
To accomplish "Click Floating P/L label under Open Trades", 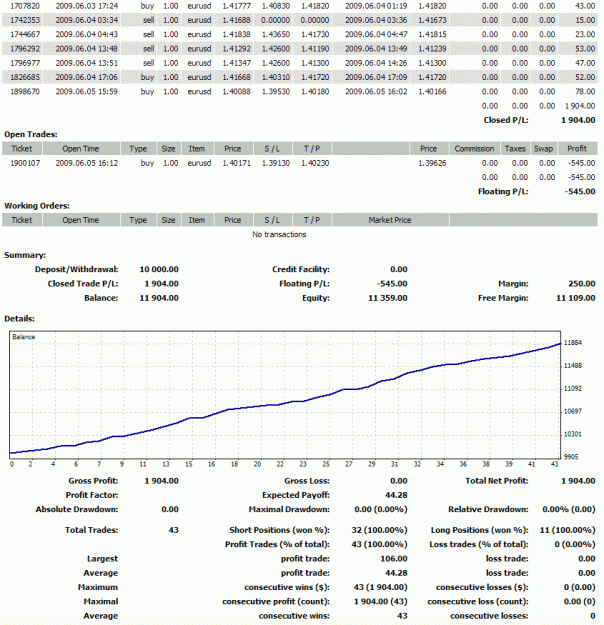I will 503,192.
